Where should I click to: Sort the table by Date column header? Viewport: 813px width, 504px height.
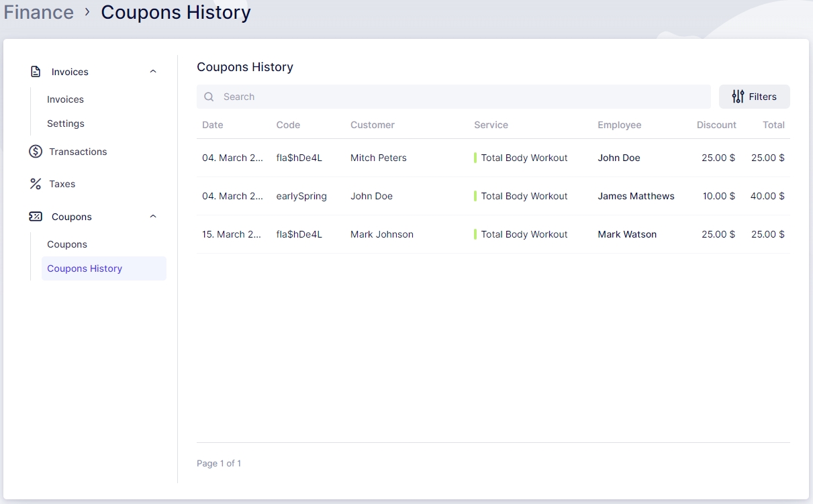(212, 125)
